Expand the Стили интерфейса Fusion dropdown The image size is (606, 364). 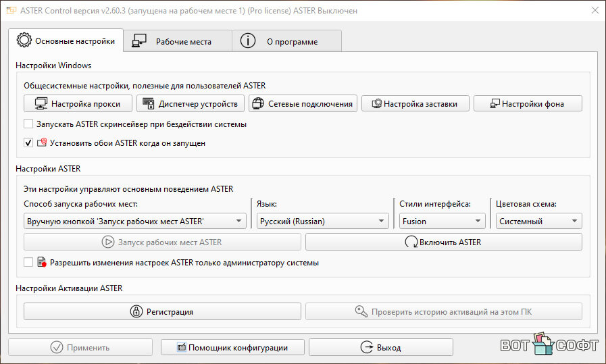click(x=441, y=221)
